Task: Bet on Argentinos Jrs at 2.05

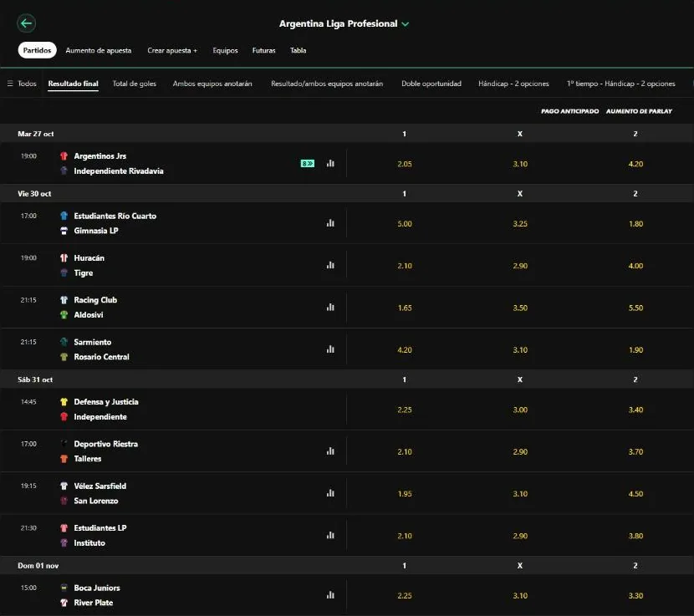Action: click(404, 164)
